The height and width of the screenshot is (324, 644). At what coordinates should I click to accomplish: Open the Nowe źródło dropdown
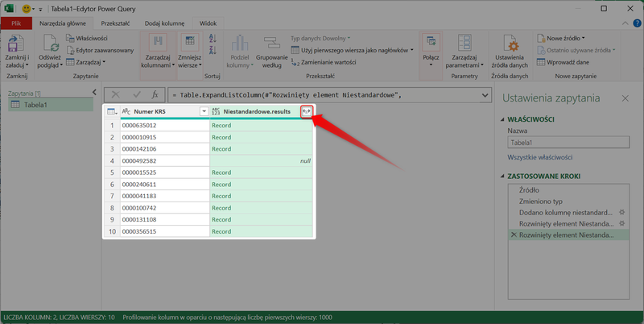561,38
